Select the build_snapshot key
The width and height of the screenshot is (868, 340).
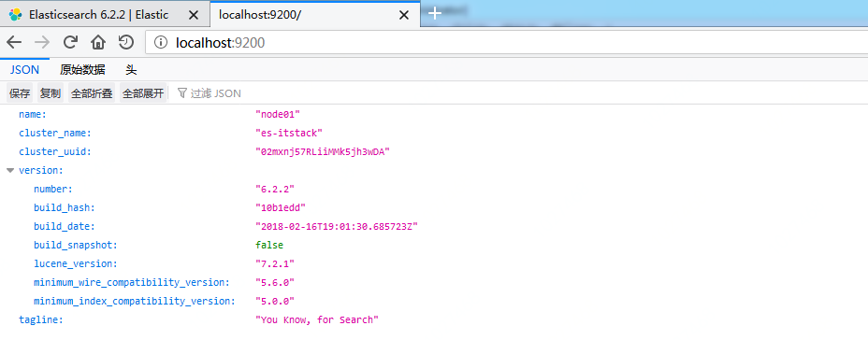[x=75, y=245]
